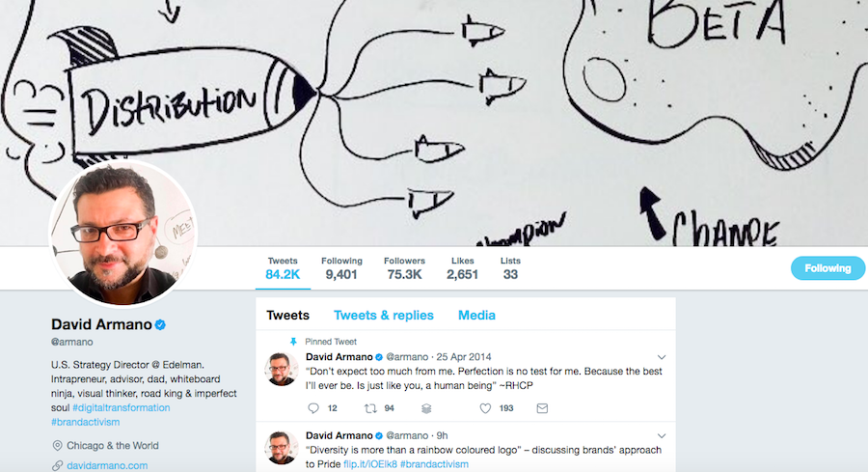Image resolution: width=868 pixels, height=472 pixels.
Task: Click the location pin icon by Chicago
Action: pos(57,445)
